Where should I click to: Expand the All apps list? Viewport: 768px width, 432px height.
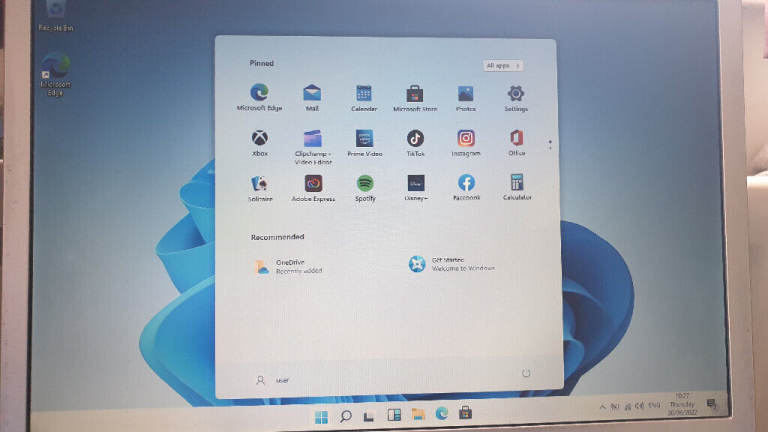[x=503, y=66]
